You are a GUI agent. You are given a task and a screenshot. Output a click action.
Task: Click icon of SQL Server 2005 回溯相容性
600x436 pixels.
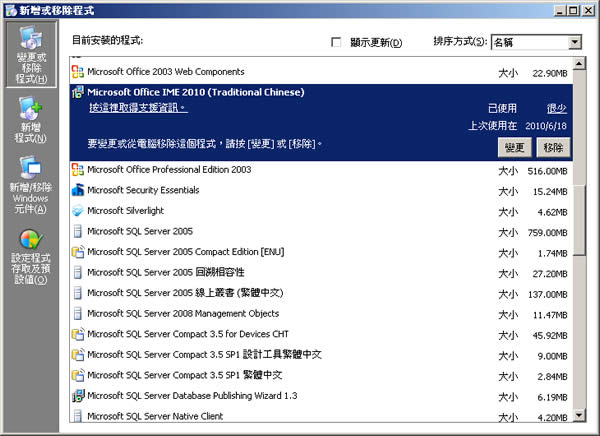coord(78,273)
